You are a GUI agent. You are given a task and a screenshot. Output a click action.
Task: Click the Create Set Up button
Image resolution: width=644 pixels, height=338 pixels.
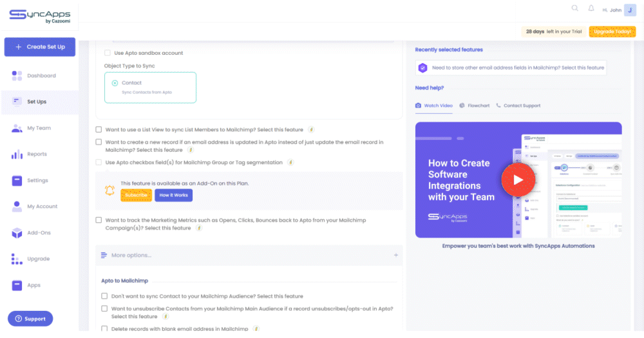[40, 47]
